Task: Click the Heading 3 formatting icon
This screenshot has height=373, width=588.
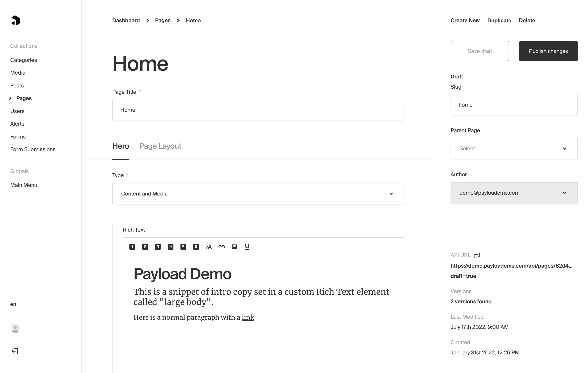Action: pos(157,247)
